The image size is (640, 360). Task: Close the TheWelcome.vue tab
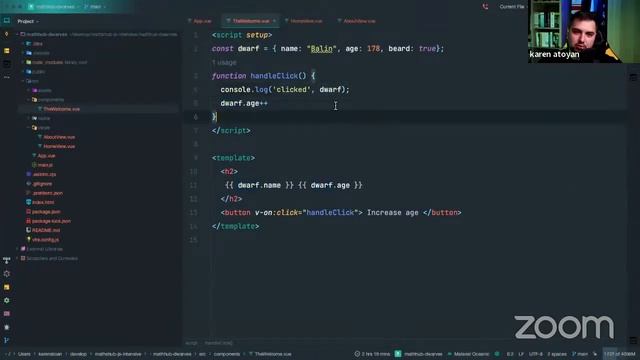[274, 21]
